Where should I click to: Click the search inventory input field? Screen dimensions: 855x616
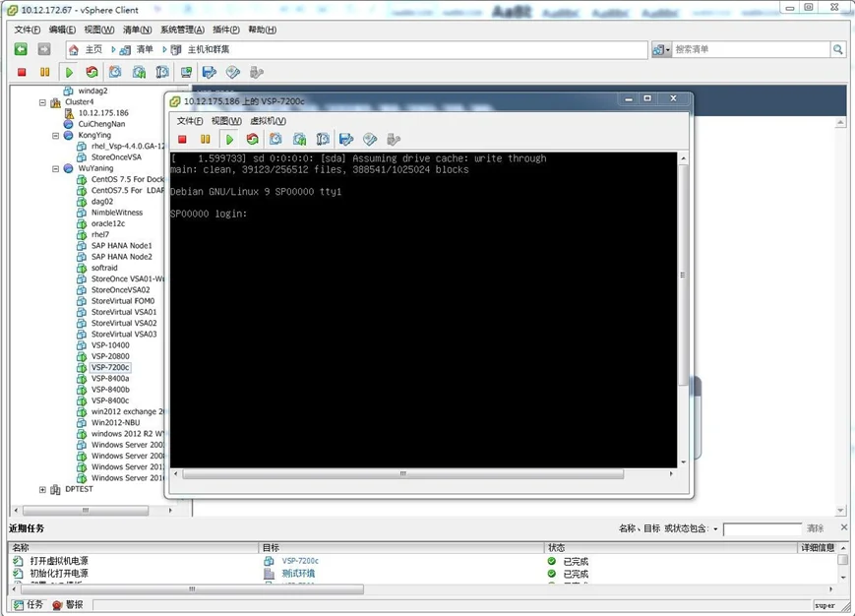click(x=751, y=49)
